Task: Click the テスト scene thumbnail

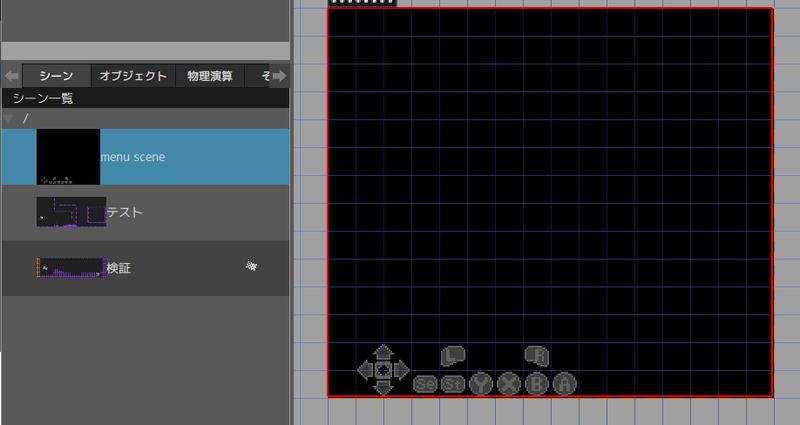Action: pos(71,212)
